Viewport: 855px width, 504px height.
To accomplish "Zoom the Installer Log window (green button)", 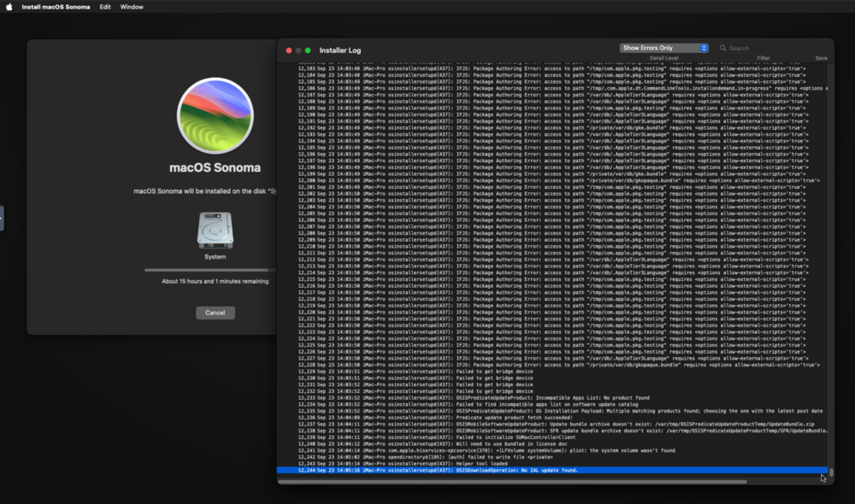I will [x=308, y=50].
